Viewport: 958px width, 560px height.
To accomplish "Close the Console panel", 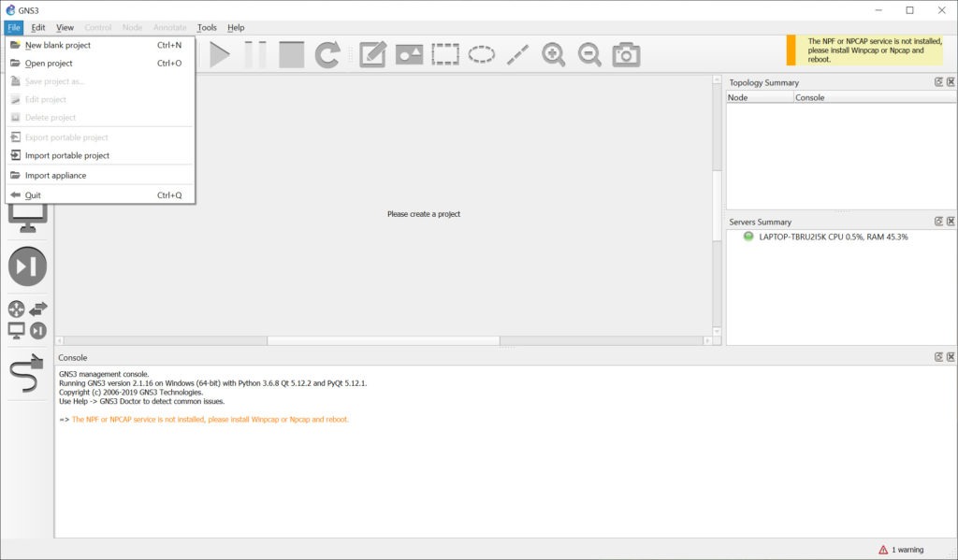I will click(951, 356).
